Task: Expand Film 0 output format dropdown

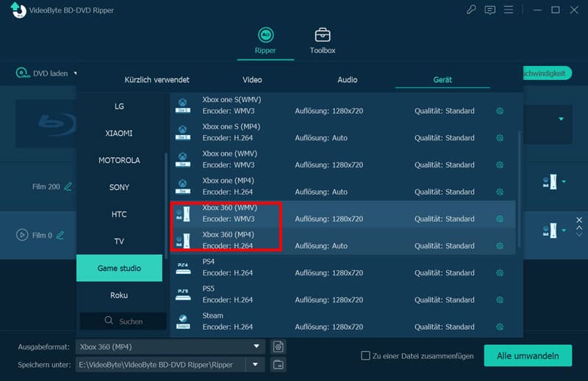Action: 564,231
